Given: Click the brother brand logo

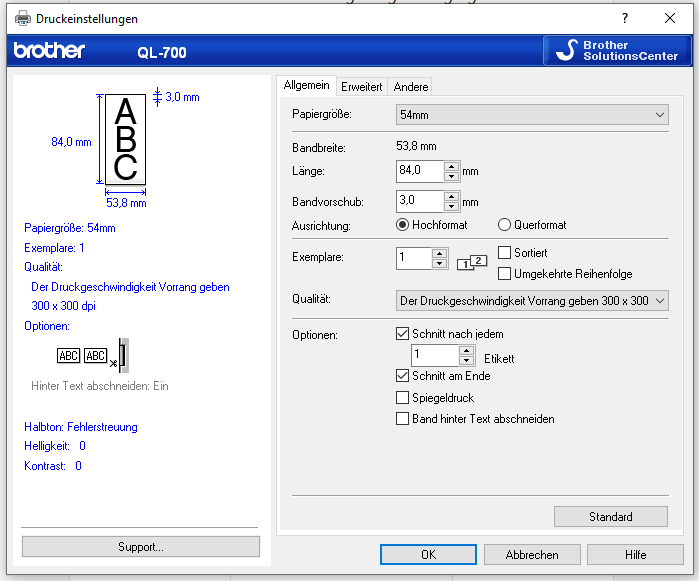Looking at the screenshot, I should point(49,51).
